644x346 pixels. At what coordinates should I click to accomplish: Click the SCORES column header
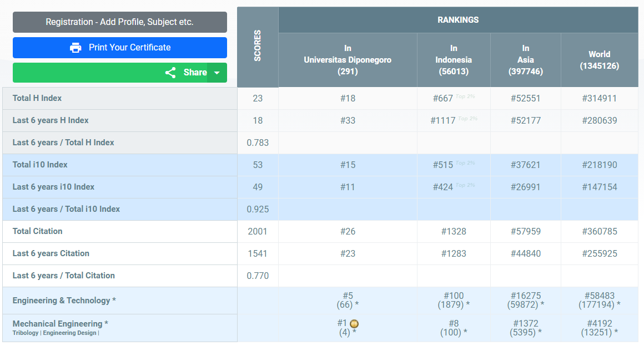(x=258, y=46)
